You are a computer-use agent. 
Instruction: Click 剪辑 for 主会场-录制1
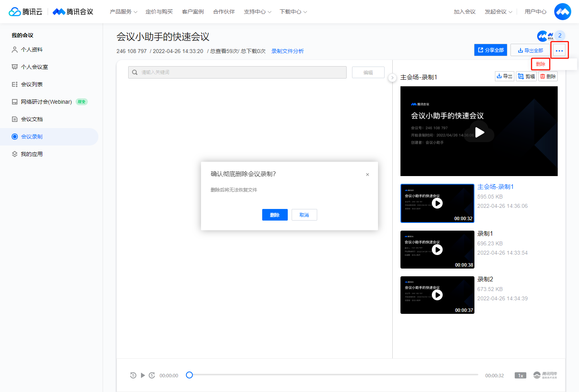pos(526,76)
